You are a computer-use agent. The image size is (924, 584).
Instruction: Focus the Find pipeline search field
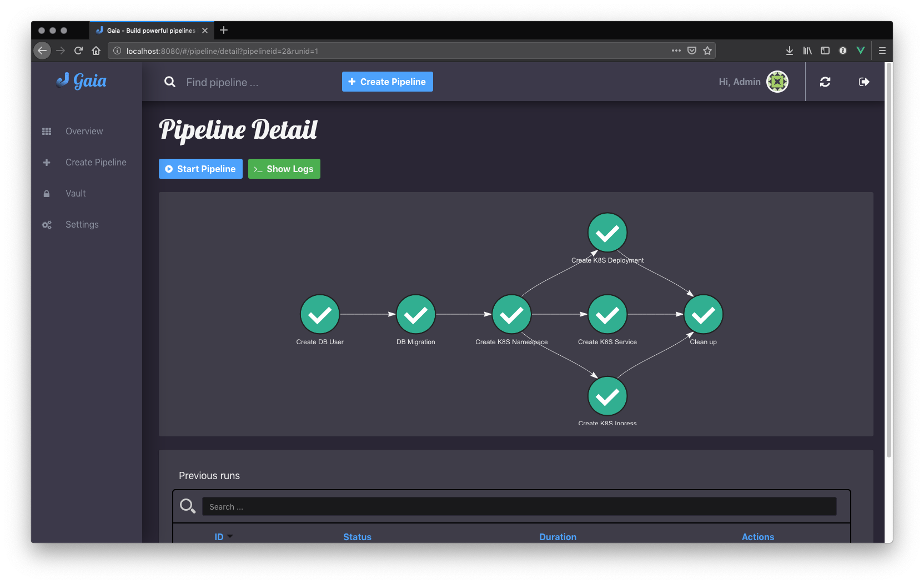[255, 82]
